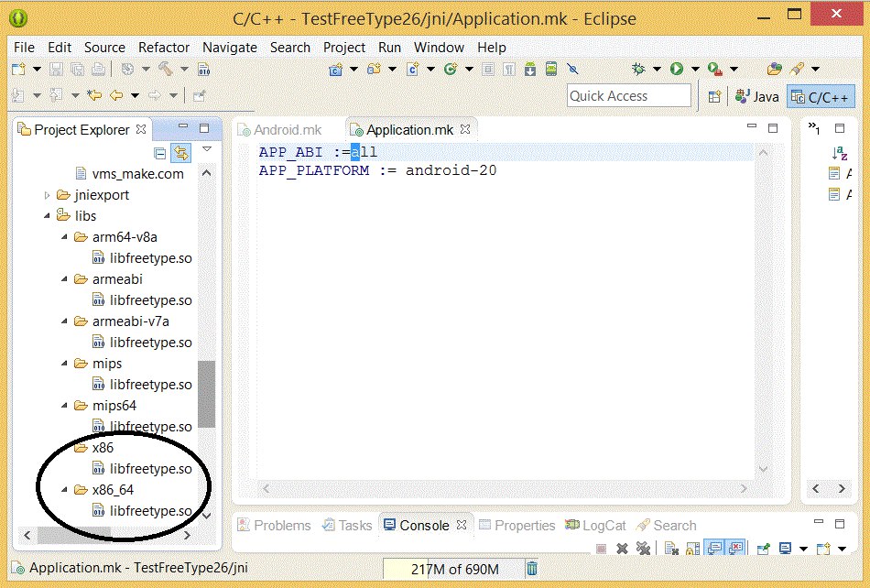Open the New wizard dropdown arrow
This screenshot has height=588, width=870.
(x=37, y=70)
